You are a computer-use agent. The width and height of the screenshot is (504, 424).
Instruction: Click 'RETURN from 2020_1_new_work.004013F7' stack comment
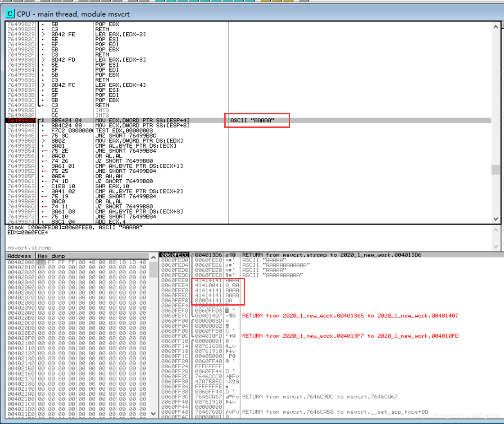pos(350,336)
